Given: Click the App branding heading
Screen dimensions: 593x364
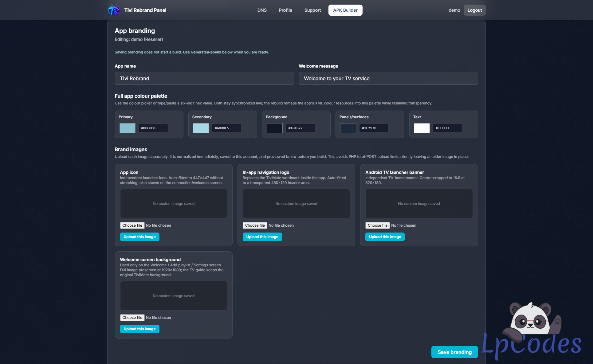Looking at the screenshot, I should [x=135, y=31].
